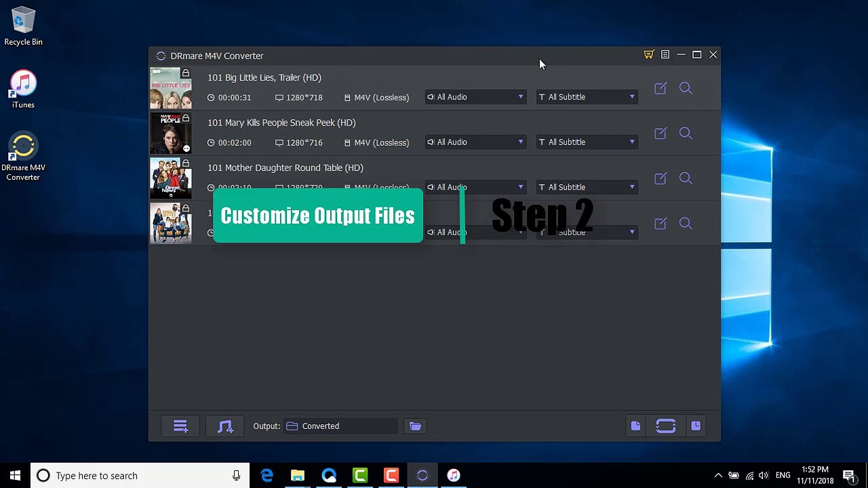Open the Recycle Bin desktop icon
Screen dimensions: 868x488
23,27
